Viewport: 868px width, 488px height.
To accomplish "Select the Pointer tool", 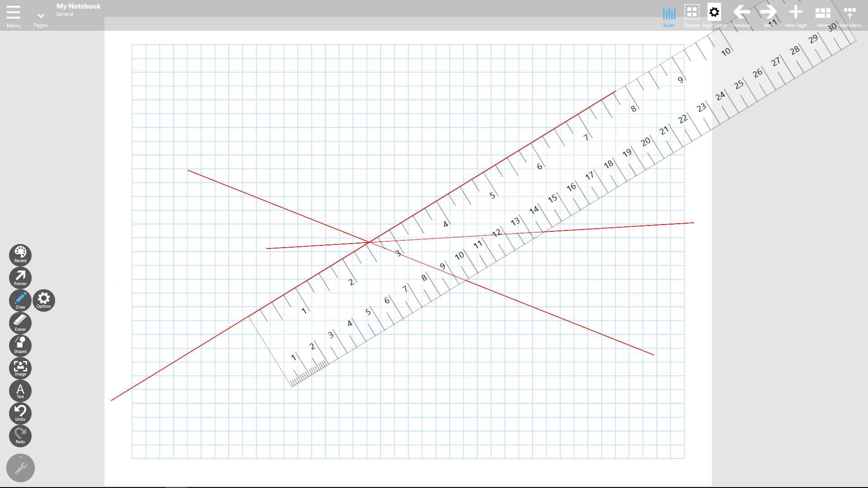I will point(20,276).
